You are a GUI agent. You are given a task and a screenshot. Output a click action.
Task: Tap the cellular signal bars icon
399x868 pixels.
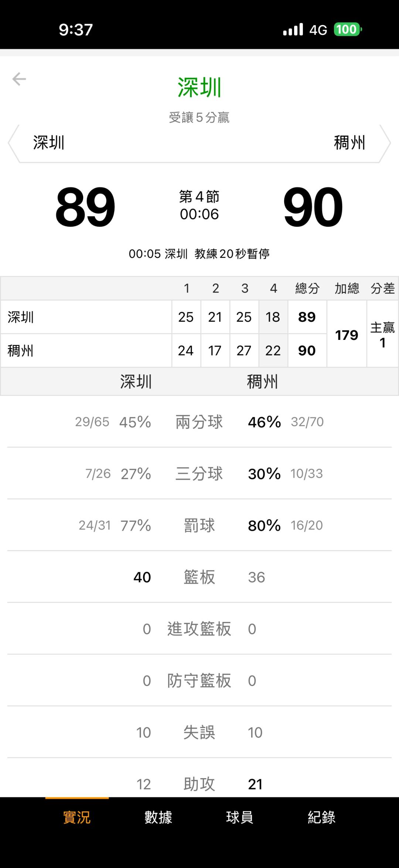(x=293, y=30)
